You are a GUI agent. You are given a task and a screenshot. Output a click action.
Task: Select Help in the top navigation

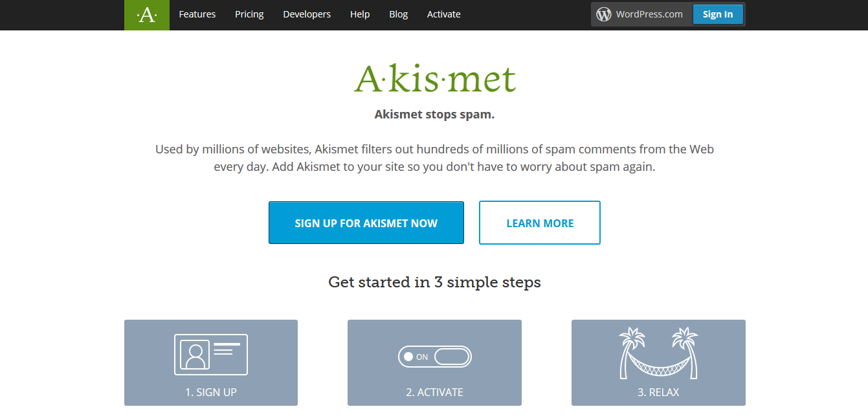[x=360, y=14]
